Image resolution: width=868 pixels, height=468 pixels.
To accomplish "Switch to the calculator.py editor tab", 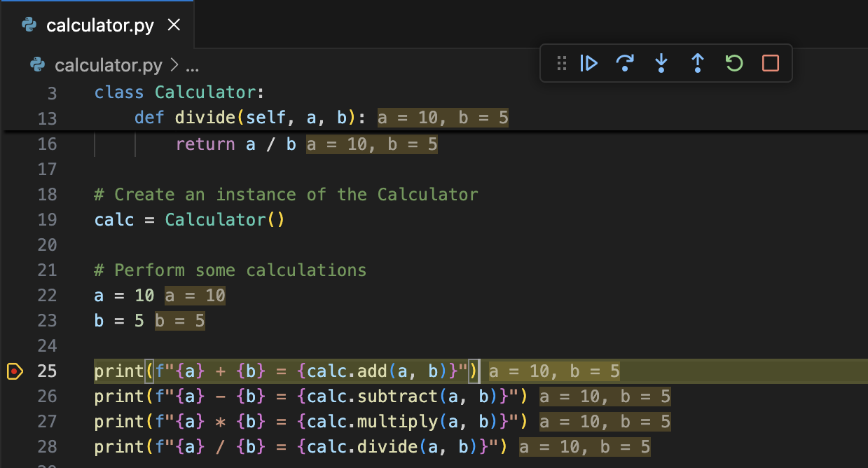I will pos(98,25).
